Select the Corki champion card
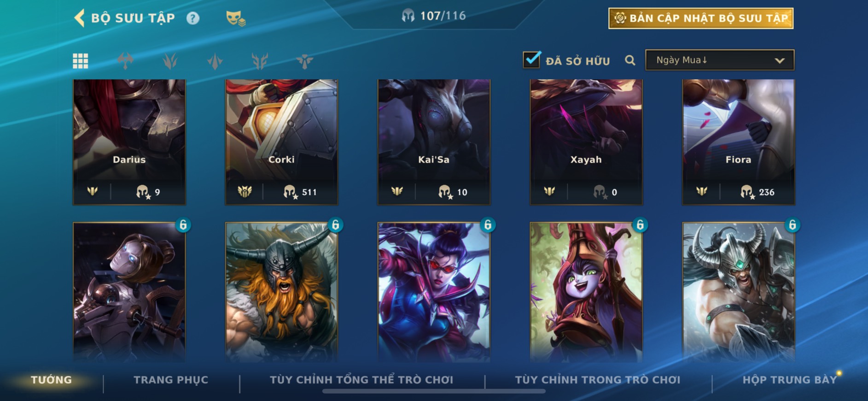This screenshot has width=868, height=401. point(281,142)
